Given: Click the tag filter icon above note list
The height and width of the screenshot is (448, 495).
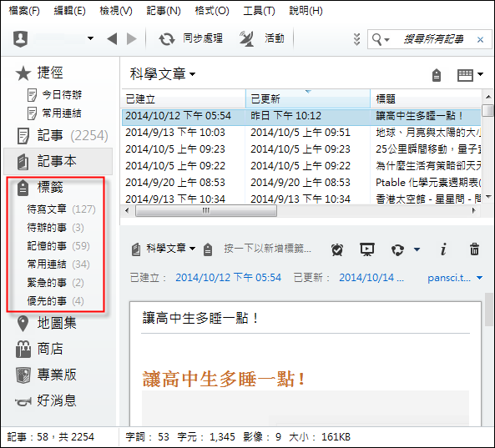Looking at the screenshot, I should coord(437,75).
